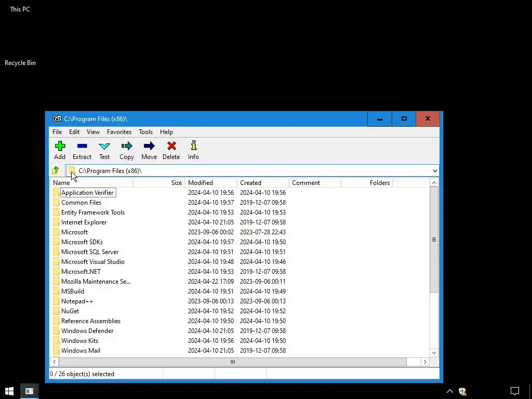Screen dimensions: 532x399
Task: Select the Microsoft folder name
Action: click(74, 232)
